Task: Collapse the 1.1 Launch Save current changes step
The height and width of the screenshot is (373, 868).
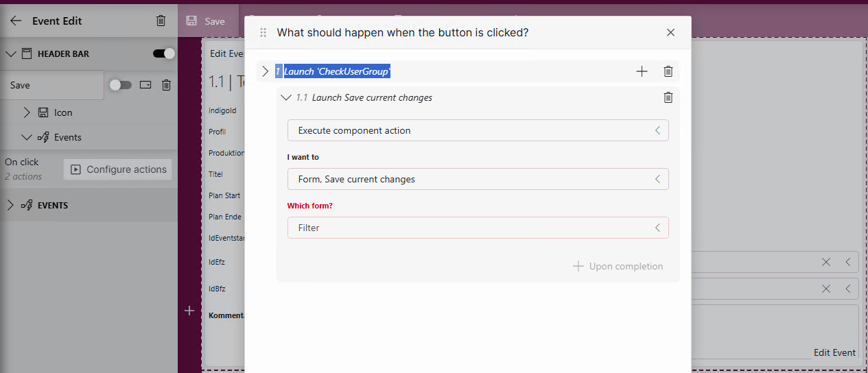Action: [x=286, y=97]
